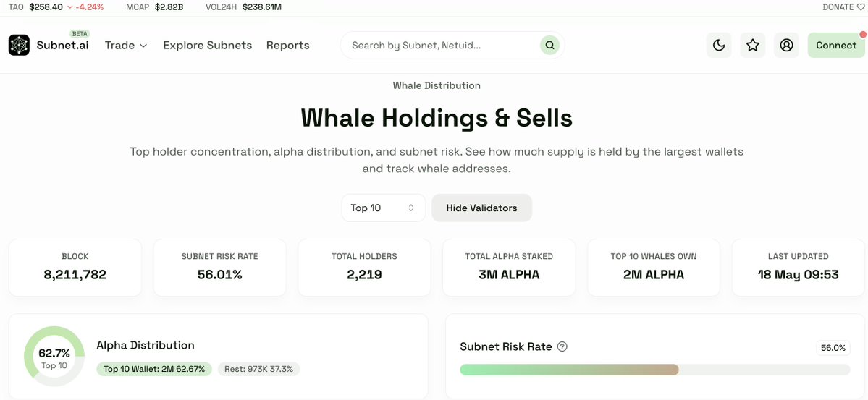Screen dimensions: 868x400
Task: Click the MCAP $2.82B value
Action: [169, 7]
